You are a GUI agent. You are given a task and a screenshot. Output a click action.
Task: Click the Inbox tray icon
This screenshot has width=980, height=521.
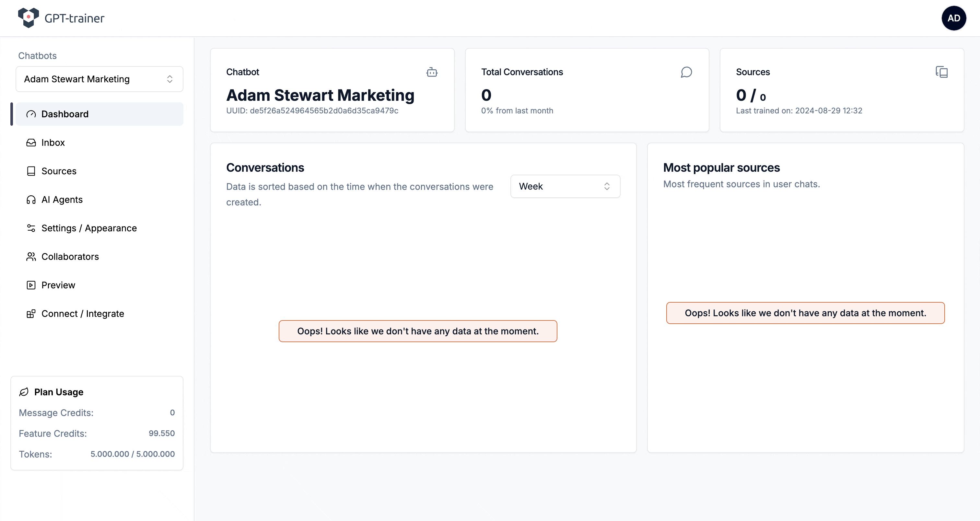[31, 143]
